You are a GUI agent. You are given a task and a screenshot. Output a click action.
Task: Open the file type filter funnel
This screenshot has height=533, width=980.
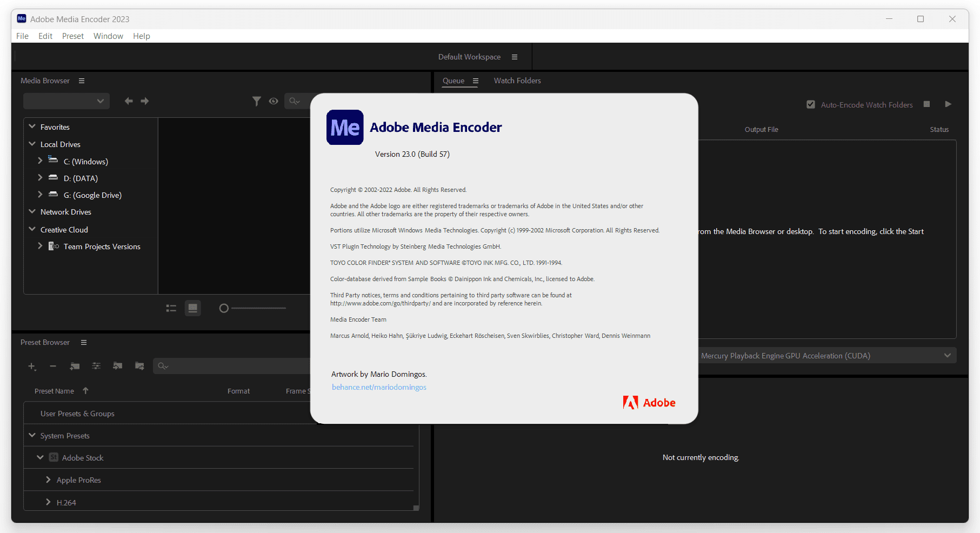click(257, 101)
